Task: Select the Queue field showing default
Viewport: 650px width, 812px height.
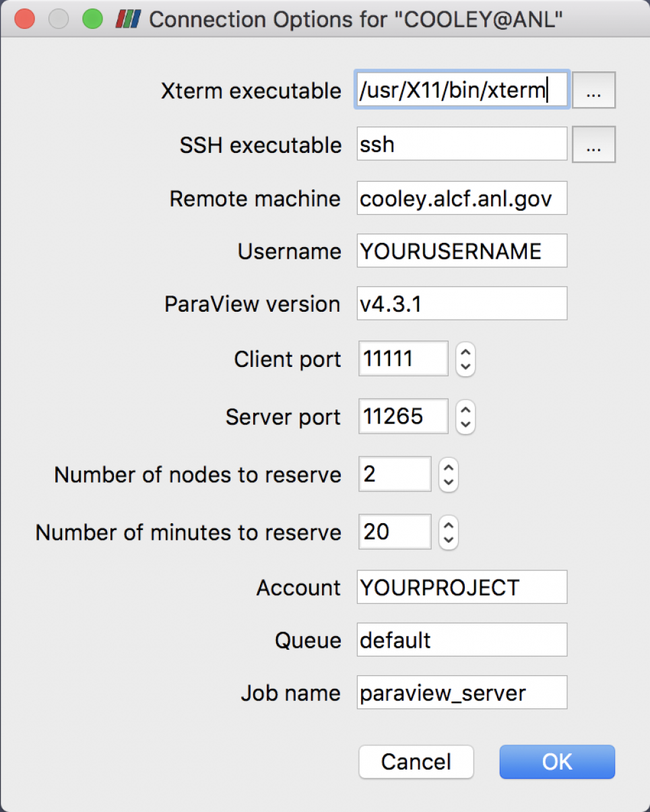Action: coord(462,640)
